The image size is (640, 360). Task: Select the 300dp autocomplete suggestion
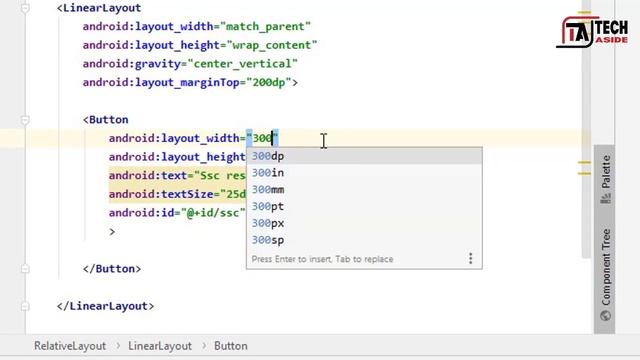pos(364,156)
